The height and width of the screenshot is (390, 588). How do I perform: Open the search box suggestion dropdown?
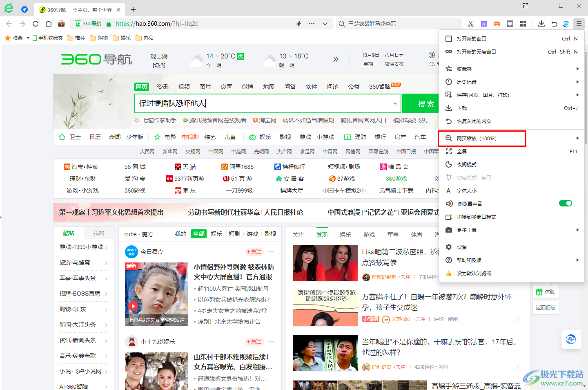click(395, 103)
